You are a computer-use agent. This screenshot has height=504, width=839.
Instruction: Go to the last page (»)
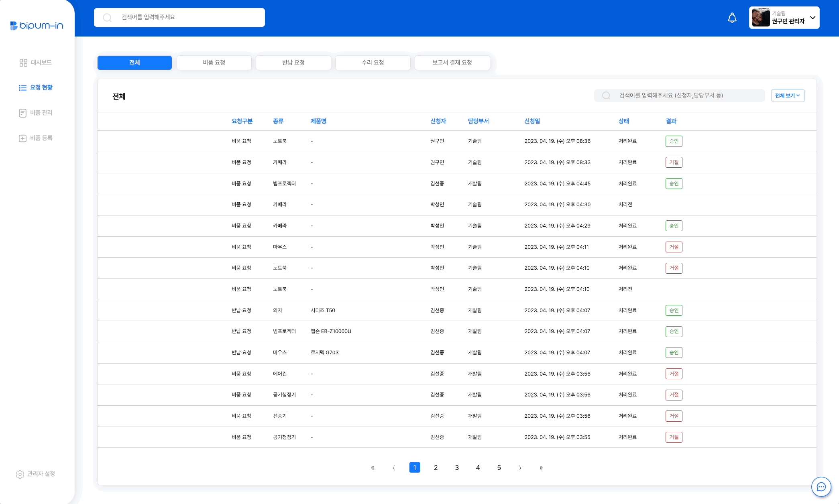(x=541, y=468)
